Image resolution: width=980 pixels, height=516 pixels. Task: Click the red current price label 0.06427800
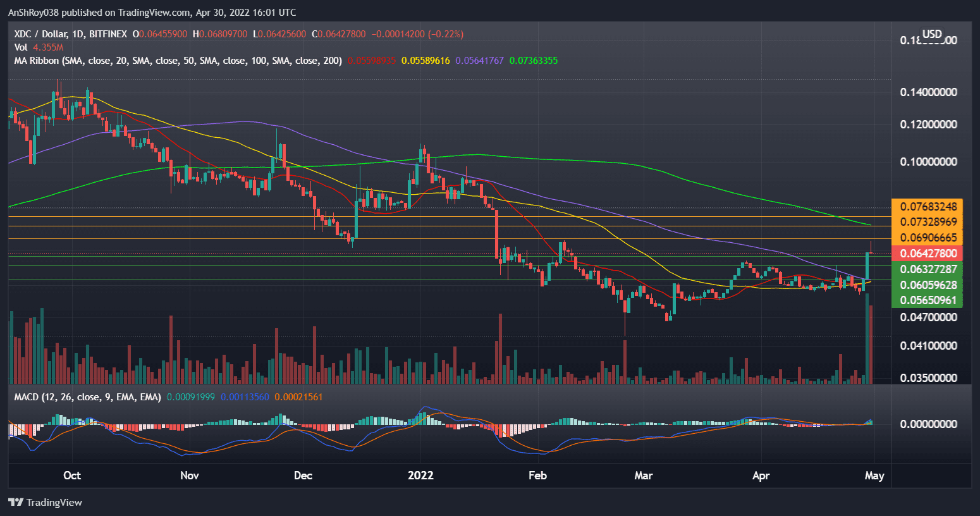point(927,254)
